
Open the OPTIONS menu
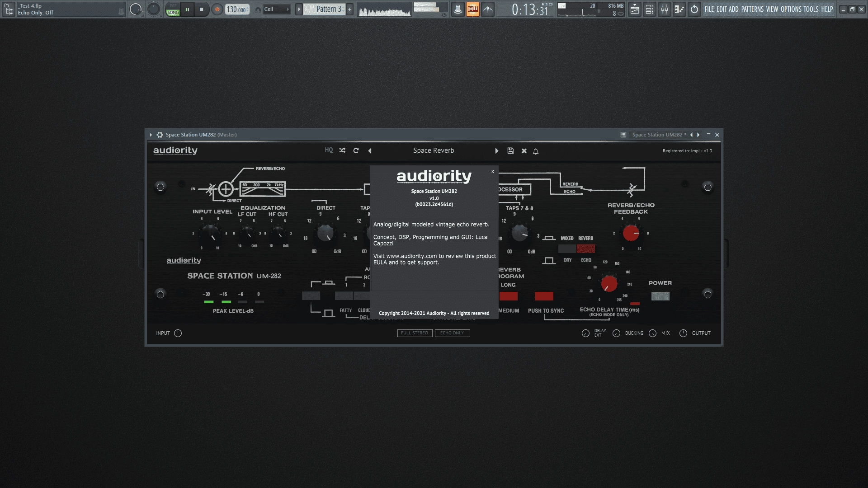click(x=791, y=9)
